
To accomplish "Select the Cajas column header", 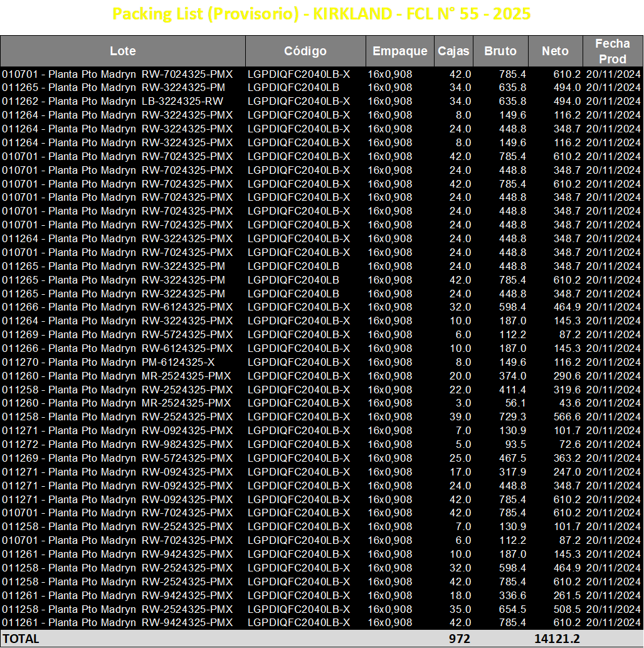I will pos(453,51).
